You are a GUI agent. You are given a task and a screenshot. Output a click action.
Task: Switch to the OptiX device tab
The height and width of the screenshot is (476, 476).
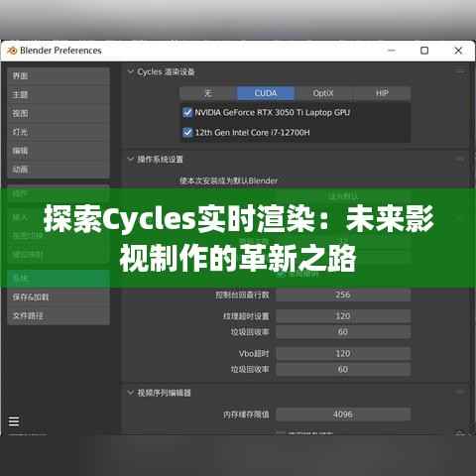click(323, 93)
